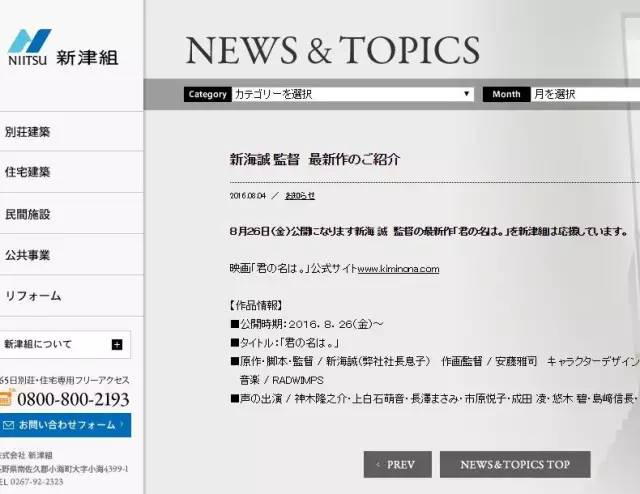
Task: Click 株式会社 新津組 footer text
Action: click(26, 455)
